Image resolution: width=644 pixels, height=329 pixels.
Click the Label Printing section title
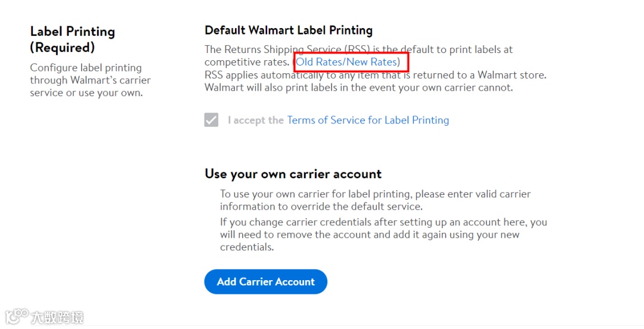72,32
